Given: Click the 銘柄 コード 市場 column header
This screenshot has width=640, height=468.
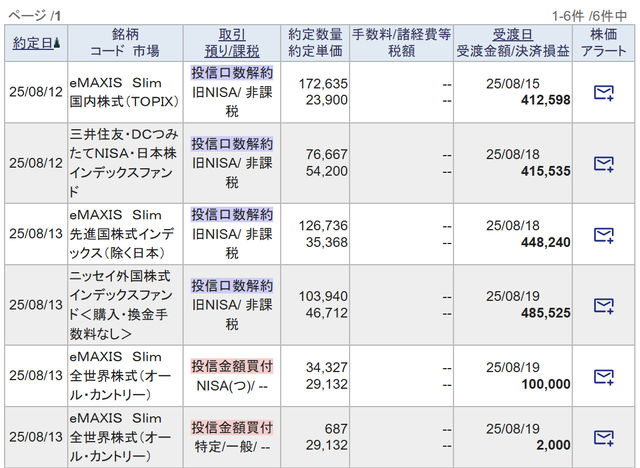Looking at the screenshot, I should [x=125, y=43].
